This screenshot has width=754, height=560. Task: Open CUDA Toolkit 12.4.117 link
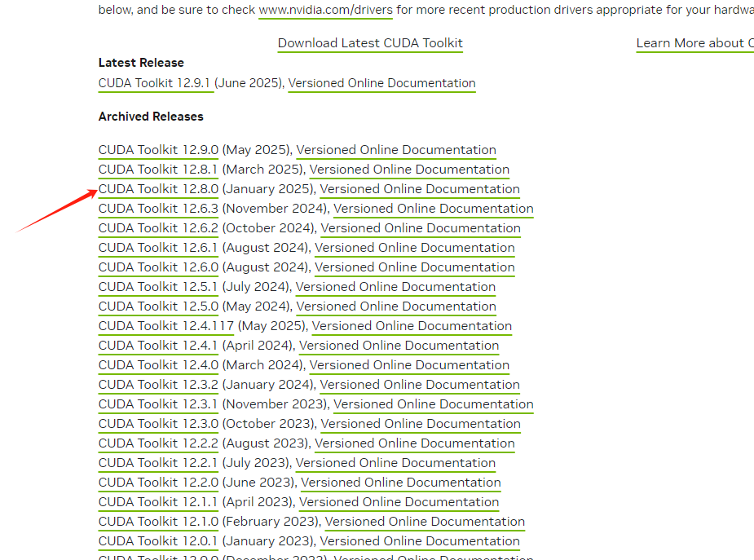pyautogui.click(x=166, y=325)
